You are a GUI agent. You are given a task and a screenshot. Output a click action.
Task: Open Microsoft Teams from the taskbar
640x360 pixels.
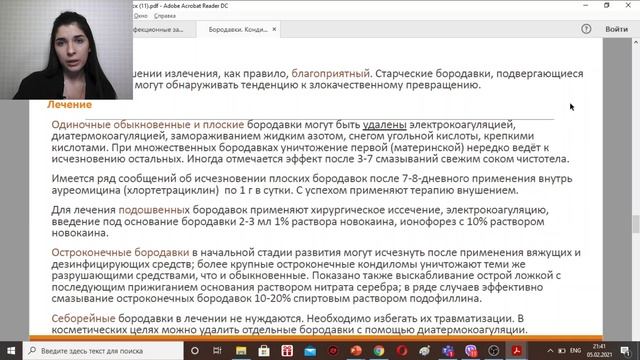pos(448,351)
